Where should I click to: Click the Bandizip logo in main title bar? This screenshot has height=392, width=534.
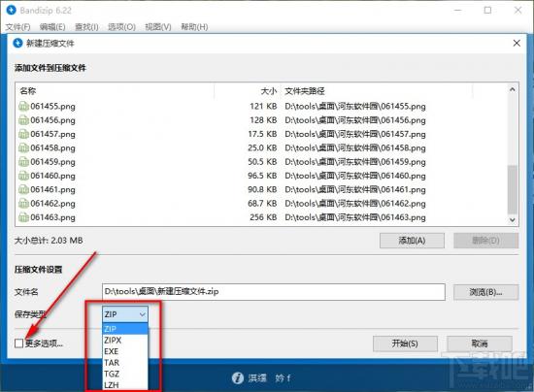click(12, 11)
